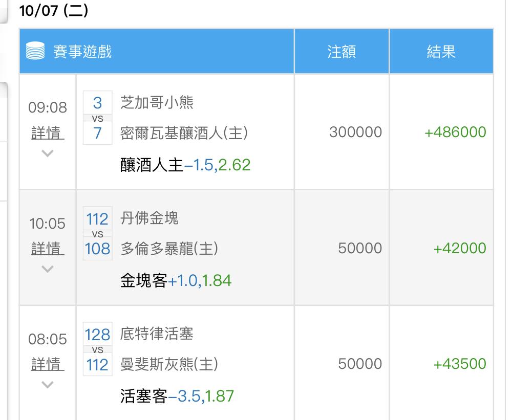Expand details chevron under 08:05 game
This screenshot has height=420, width=512.
pyautogui.click(x=48, y=384)
